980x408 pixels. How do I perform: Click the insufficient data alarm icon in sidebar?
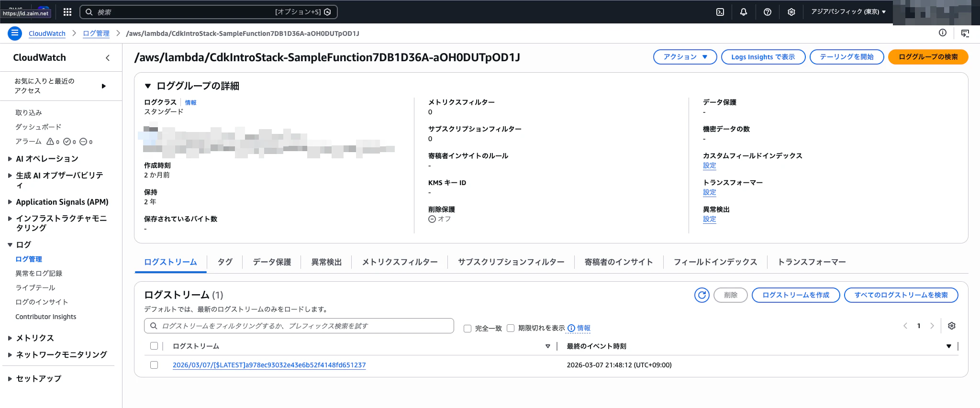(x=83, y=142)
